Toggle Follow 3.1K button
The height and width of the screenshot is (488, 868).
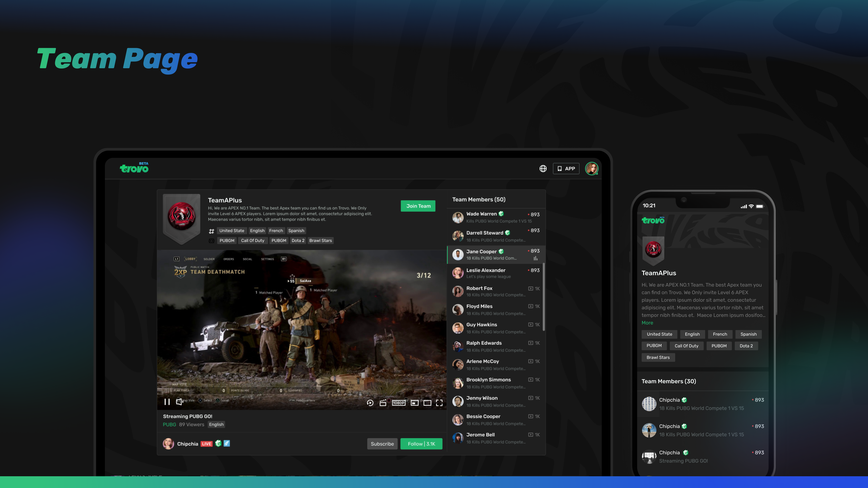pos(421,444)
